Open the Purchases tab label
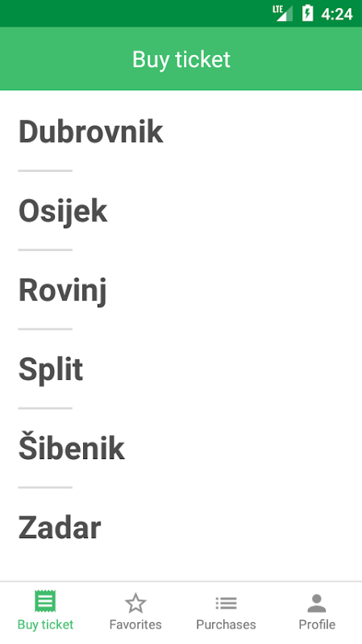Viewport: 362px width, 644px height. [x=226, y=625]
